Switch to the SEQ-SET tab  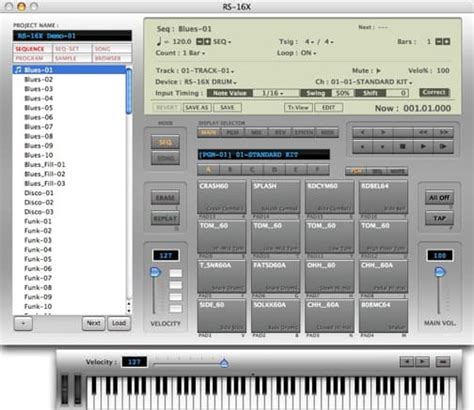pyautogui.click(x=72, y=49)
